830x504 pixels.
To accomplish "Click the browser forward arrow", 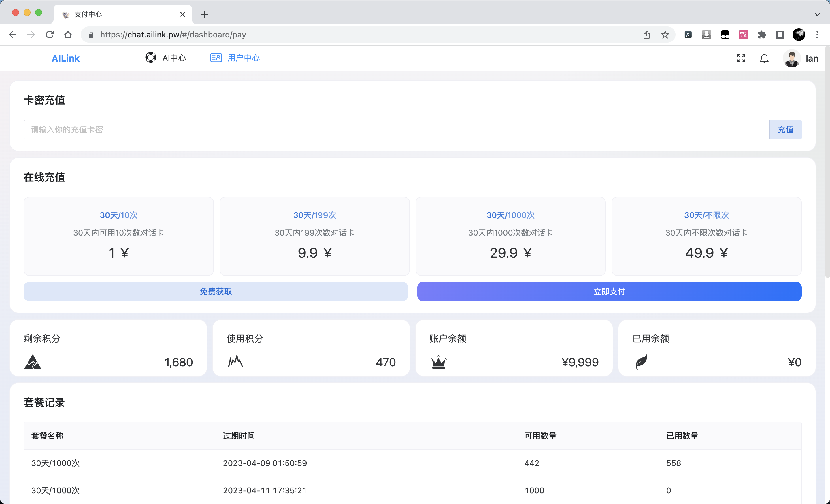I will [31, 34].
